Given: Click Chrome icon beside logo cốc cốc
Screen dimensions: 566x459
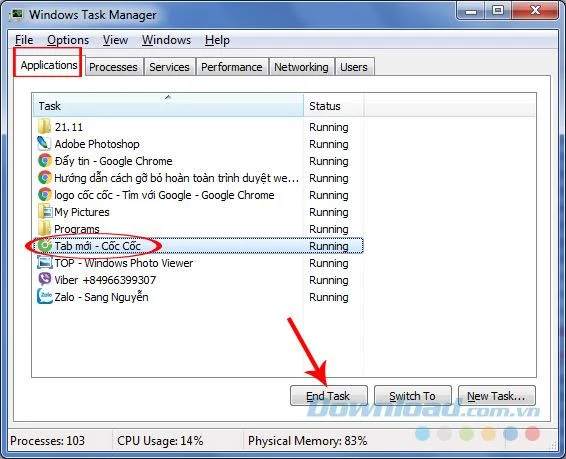Looking at the screenshot, I should (x=45, y=194).
